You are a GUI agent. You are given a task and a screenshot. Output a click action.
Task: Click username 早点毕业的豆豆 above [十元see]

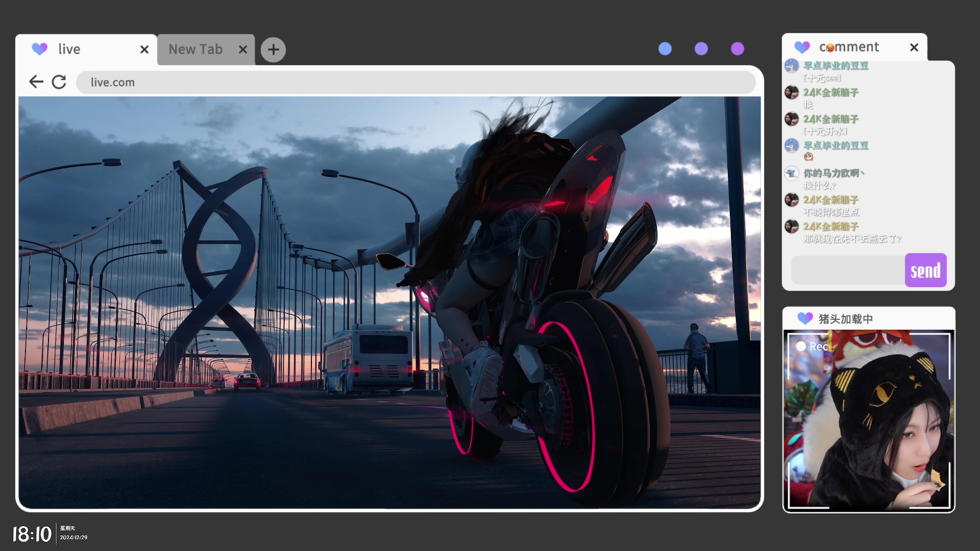[x=836, y=66]
